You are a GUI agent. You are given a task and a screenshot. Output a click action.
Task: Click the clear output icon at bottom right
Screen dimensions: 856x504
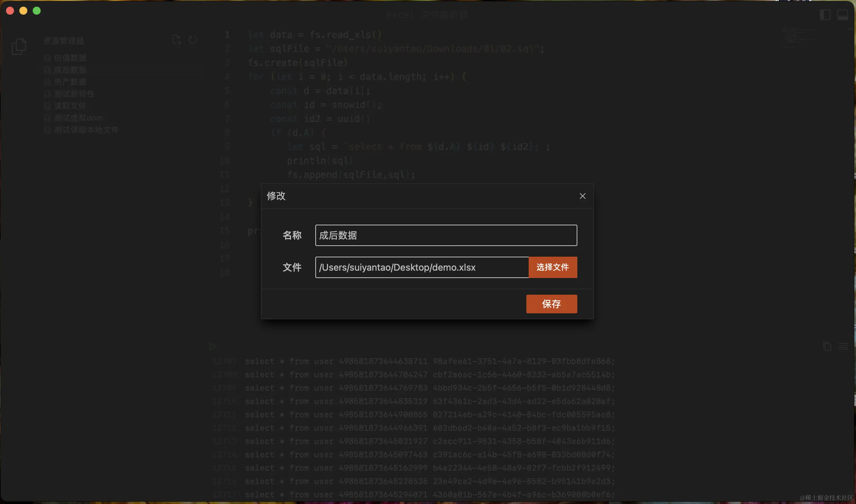coord(843,346)
